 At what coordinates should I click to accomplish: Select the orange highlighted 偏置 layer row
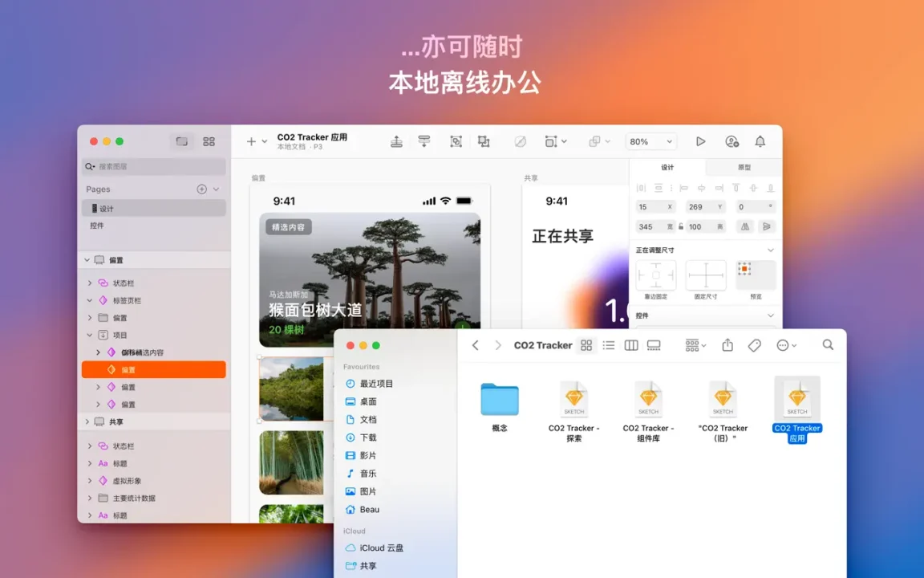point(154,370)
